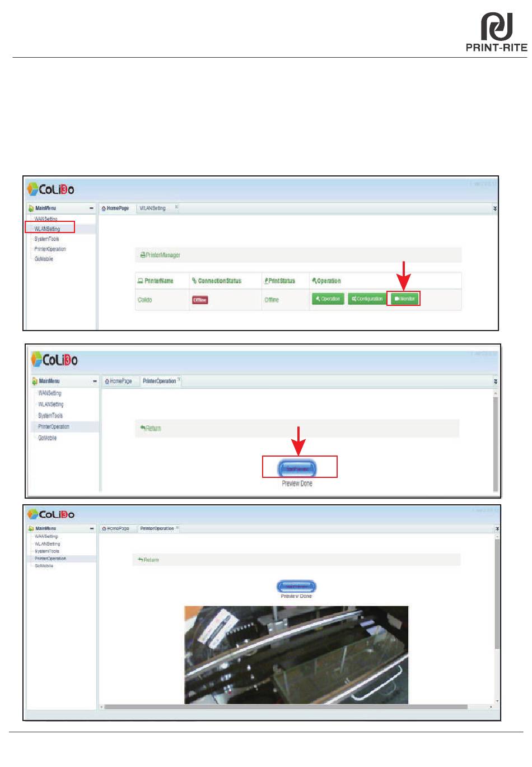Select SystemTools in second screenshot's menu

coord(50,416)
